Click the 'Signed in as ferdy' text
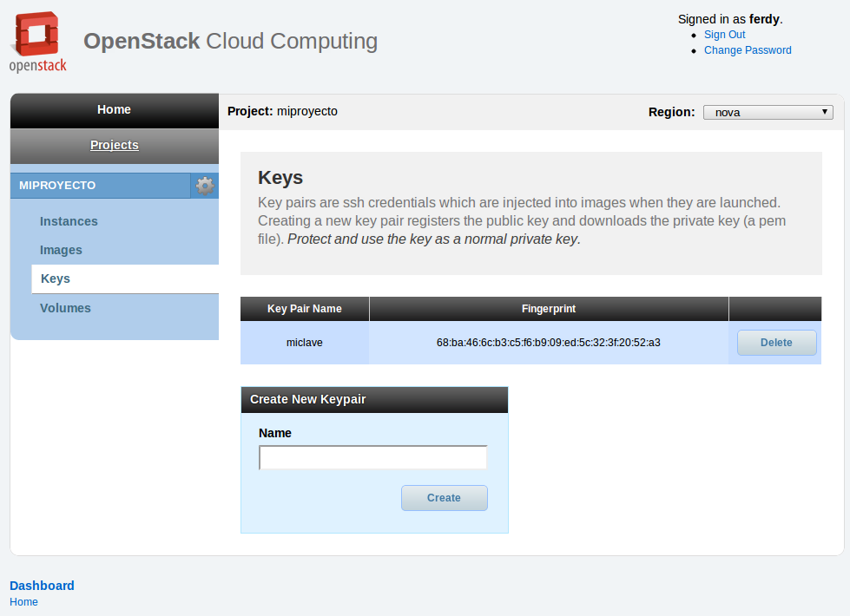 [x=730, y=19]
